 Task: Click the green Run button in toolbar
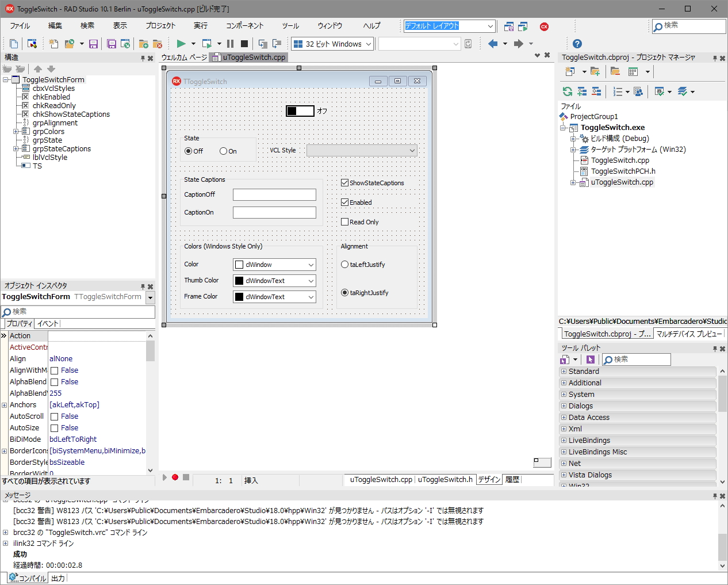coord(181,44)
